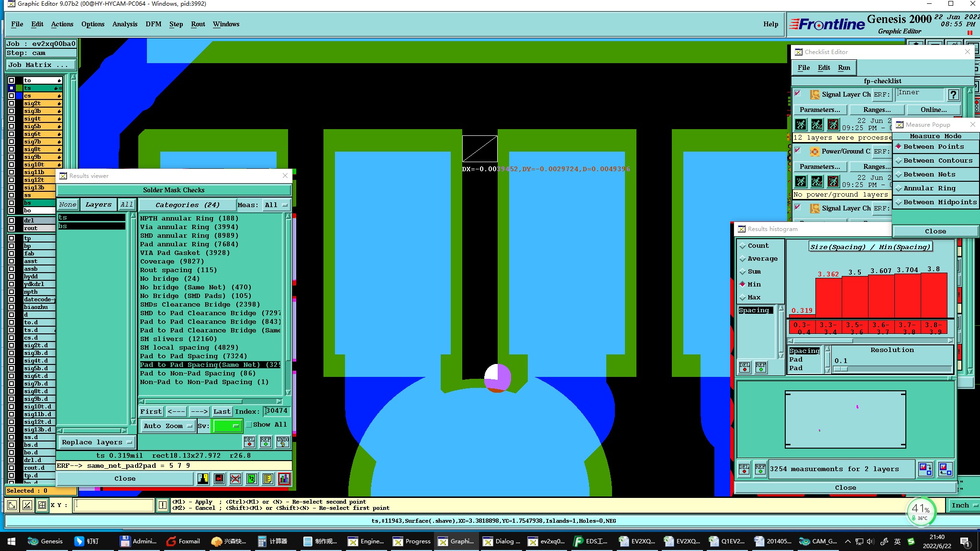Enable the Show All checkbox

(x=249, y=425)
